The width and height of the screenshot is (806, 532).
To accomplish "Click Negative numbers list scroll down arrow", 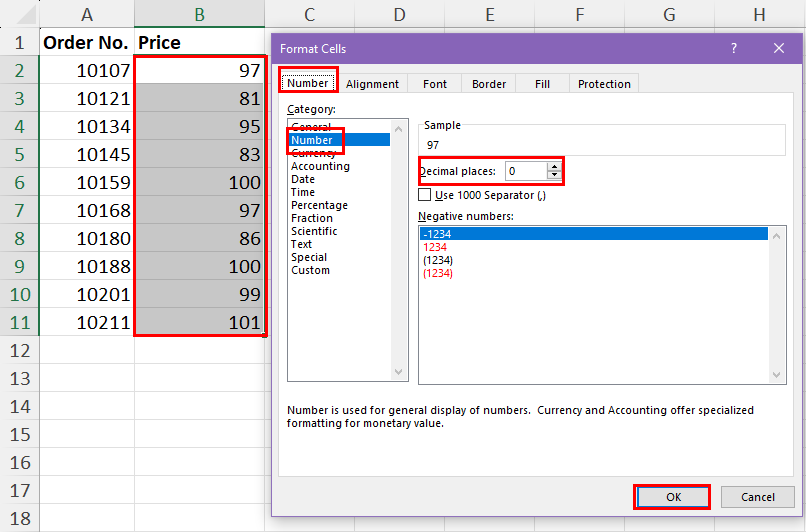I will point(777,375).
